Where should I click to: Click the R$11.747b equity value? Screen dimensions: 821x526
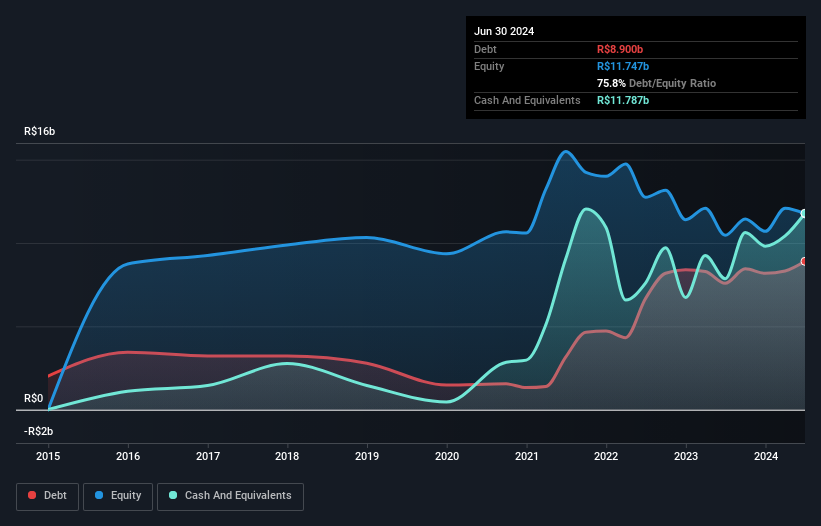pyautogui.click(x=623, y=66)
